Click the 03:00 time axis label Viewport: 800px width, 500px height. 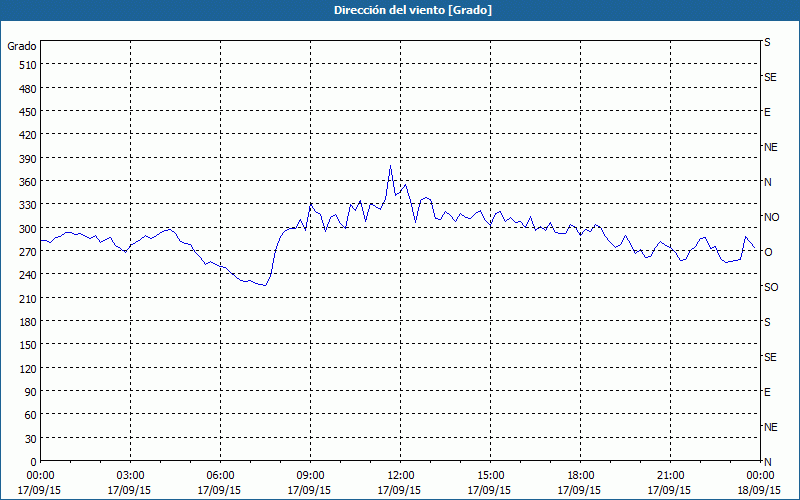pyautogui.click(x=130, y=476)
